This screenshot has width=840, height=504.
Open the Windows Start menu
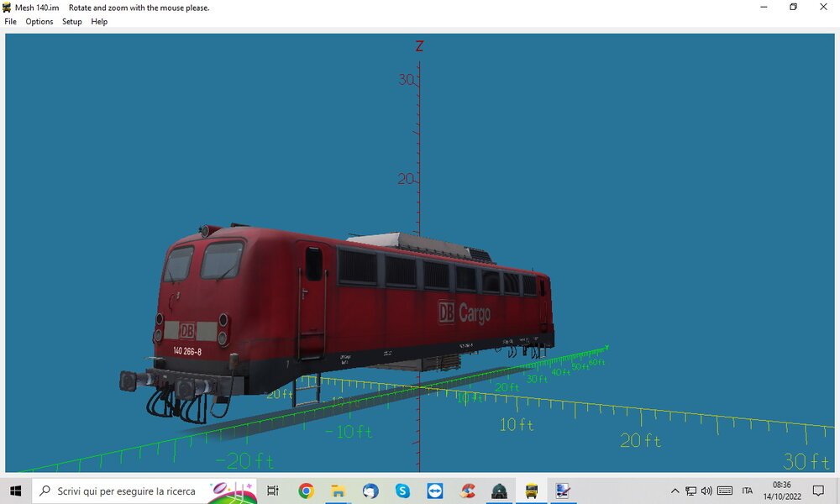(15, 491)
